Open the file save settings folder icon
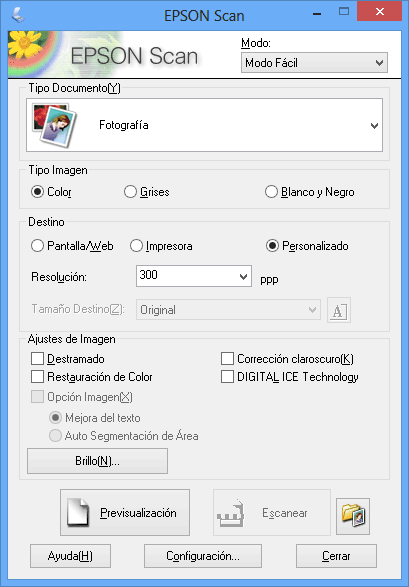The width and height of the screenshot is (409, 587). 353,515
